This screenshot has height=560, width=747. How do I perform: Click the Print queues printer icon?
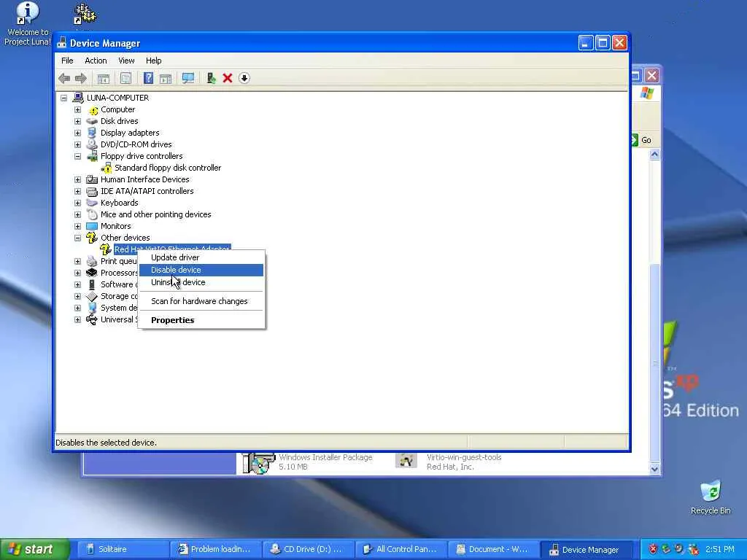(92, 261)
